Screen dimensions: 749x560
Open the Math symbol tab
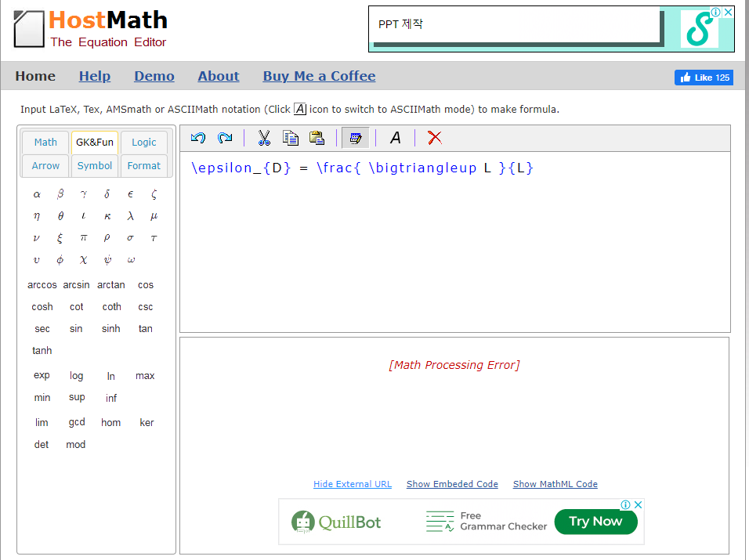pos(45,143)
